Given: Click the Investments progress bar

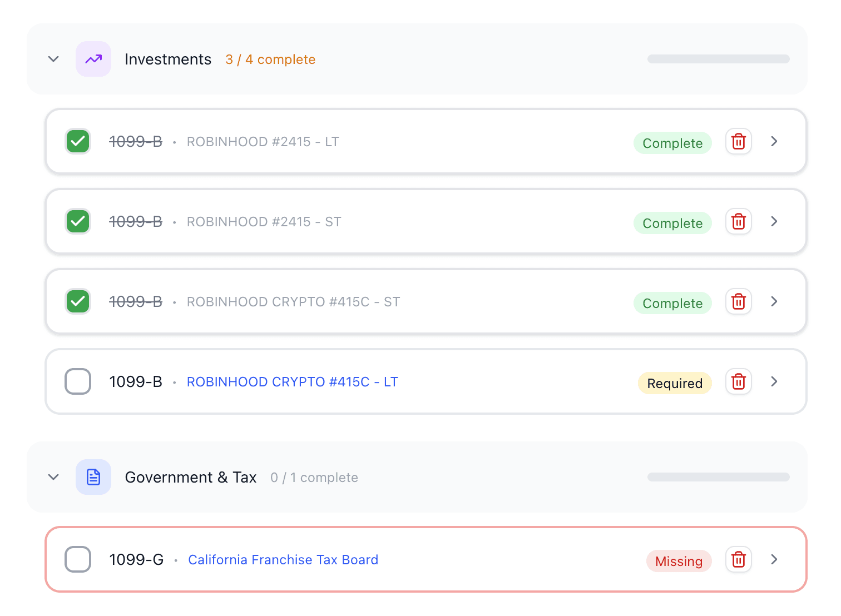Looking at the screenshot, I should [x=718, y=59].
